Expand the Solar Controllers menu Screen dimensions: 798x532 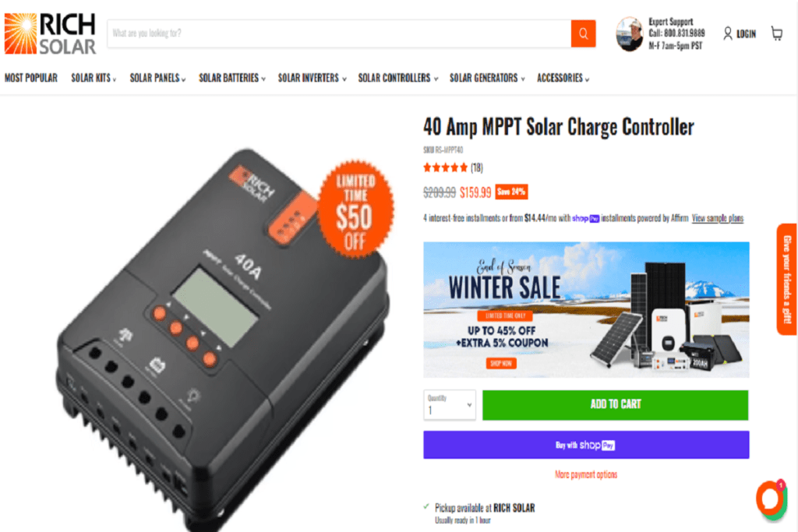point(398,78)
